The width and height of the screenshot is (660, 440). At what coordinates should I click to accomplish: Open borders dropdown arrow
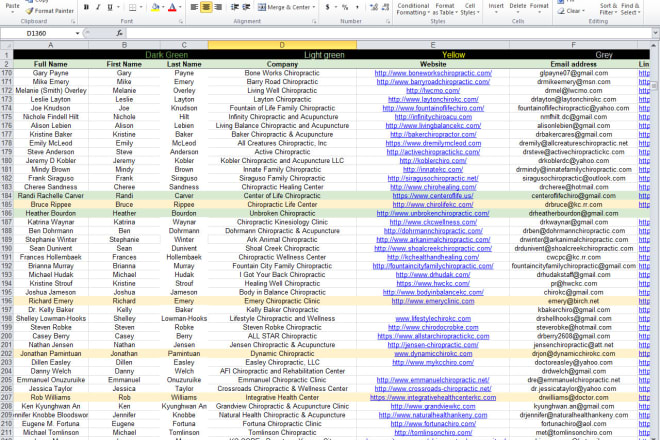141,7
